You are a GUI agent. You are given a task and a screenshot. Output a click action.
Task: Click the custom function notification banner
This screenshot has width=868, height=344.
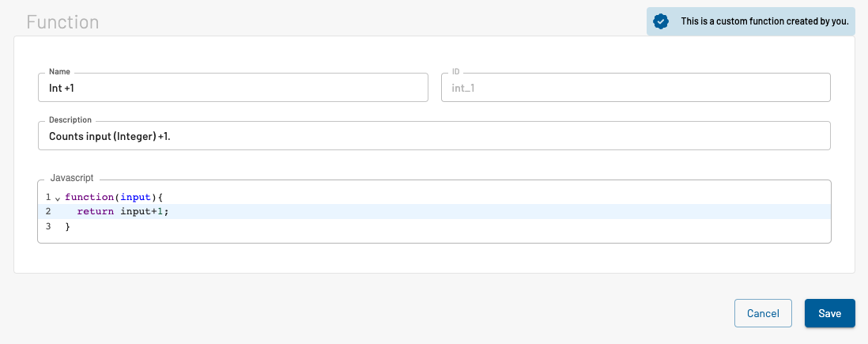point(751,21)
